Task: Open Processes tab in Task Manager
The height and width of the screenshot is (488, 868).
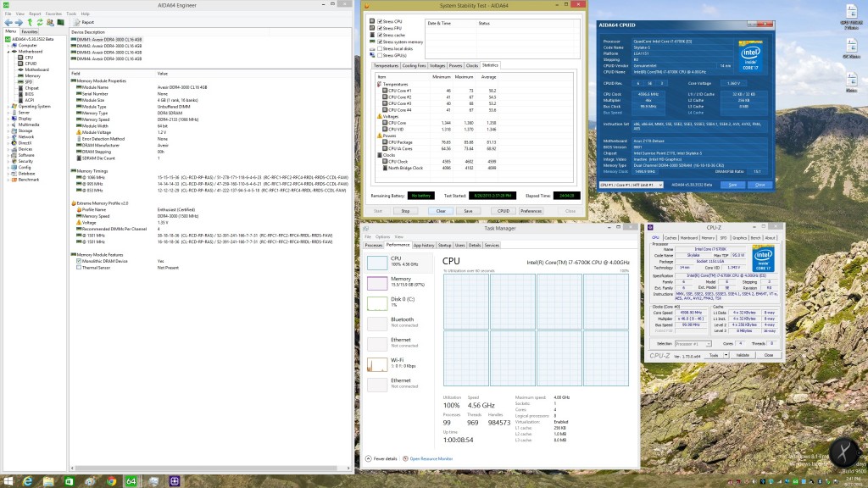Action: 374,245
